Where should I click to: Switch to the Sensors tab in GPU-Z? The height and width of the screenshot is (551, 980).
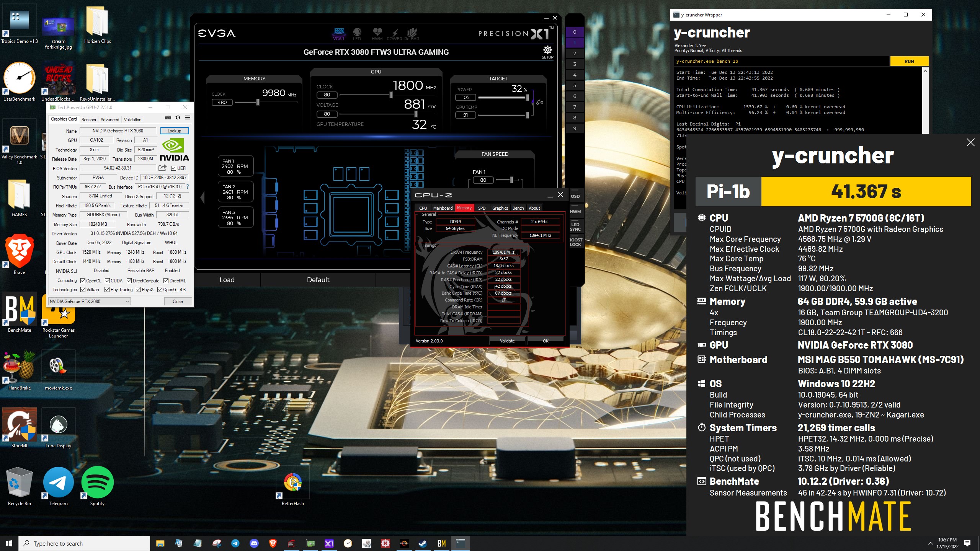pos(88,120)
